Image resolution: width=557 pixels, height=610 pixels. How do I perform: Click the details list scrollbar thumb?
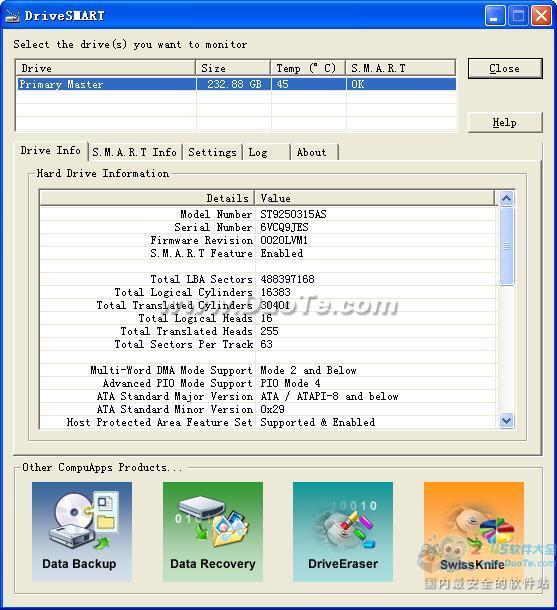[x=506, y=246]
